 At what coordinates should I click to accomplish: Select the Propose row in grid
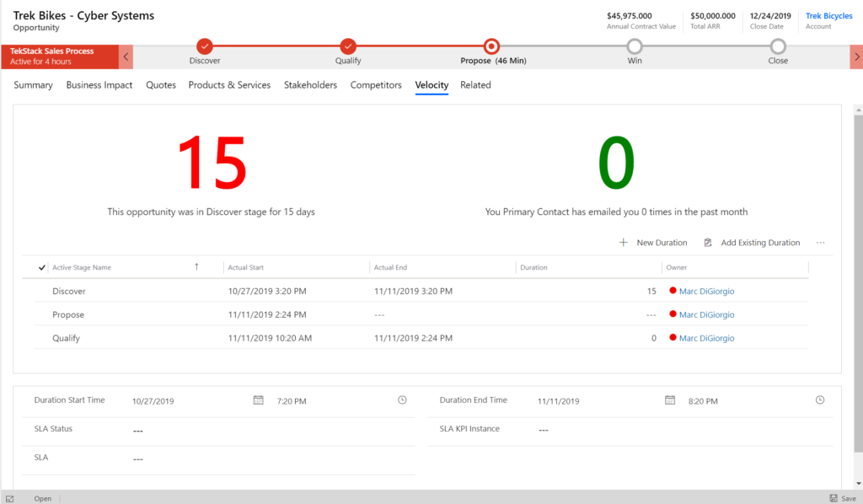421,314
